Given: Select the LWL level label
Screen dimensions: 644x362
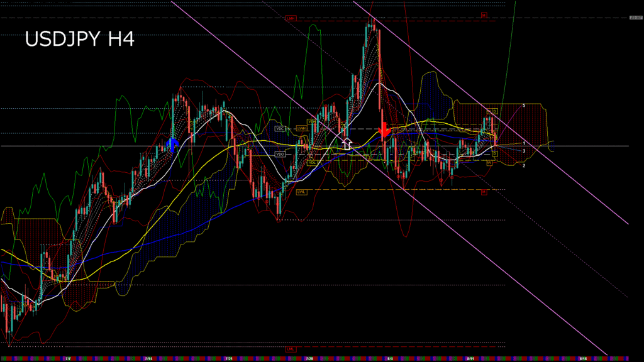Looking at the screenshot, I should (x=302, y=192).
